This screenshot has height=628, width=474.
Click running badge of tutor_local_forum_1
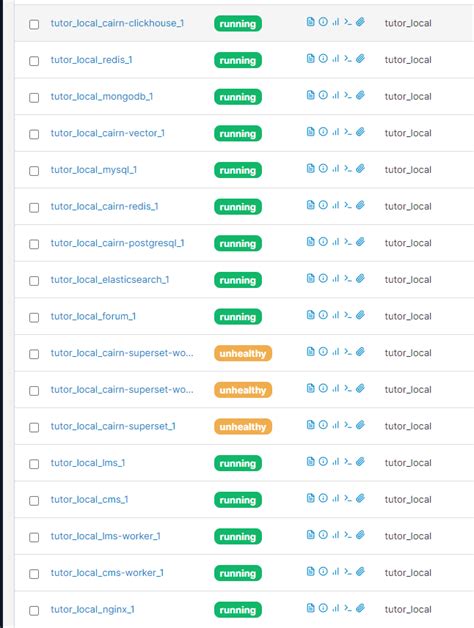(x=238, y=317)
